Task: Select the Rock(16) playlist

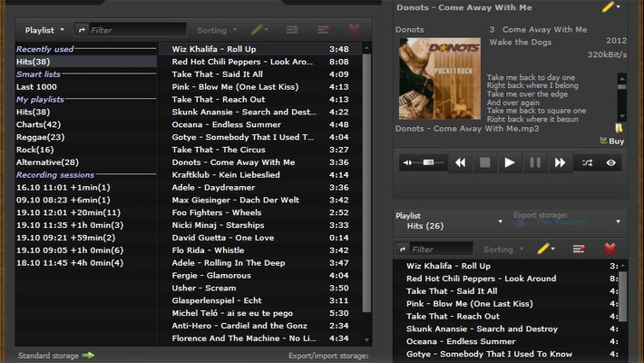Action: coord(86,150)
